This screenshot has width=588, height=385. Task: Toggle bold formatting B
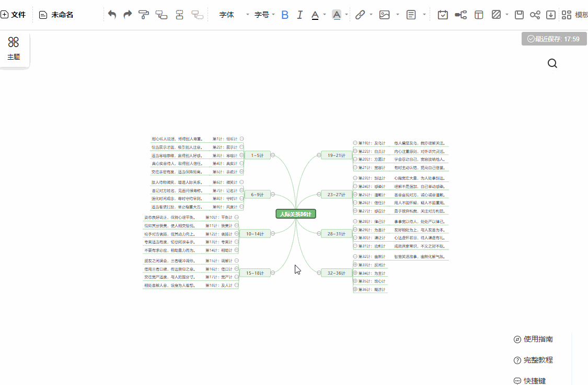(x=285, y=15)
